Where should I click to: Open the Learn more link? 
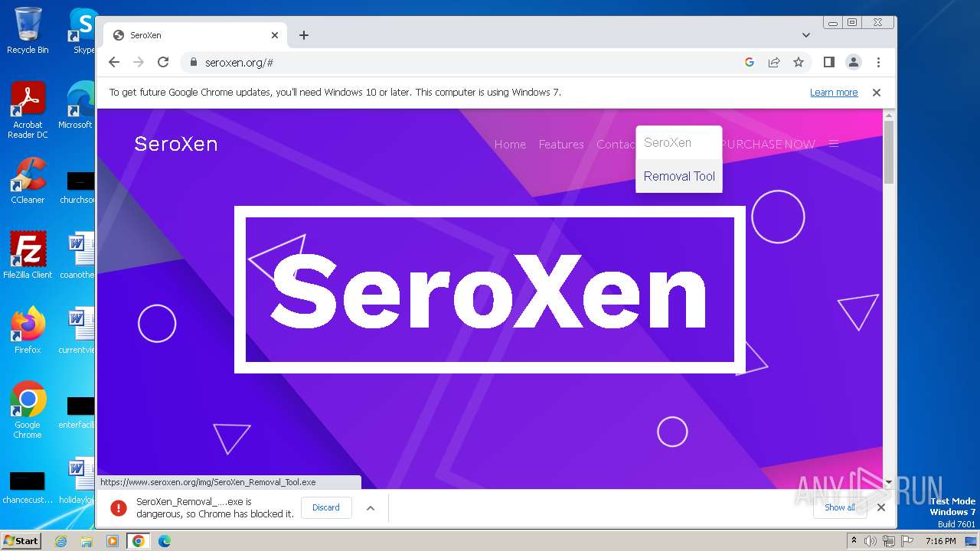coord(834,93)
